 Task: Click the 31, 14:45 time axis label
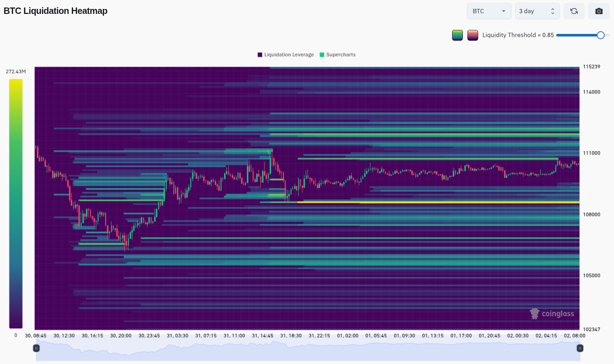[x=262, y=335]
